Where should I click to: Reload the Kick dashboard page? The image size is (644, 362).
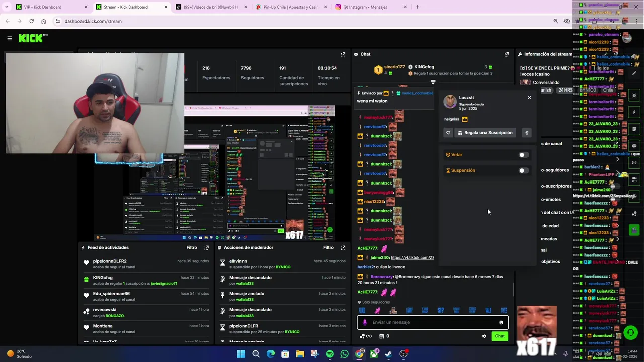click(31, 21)
